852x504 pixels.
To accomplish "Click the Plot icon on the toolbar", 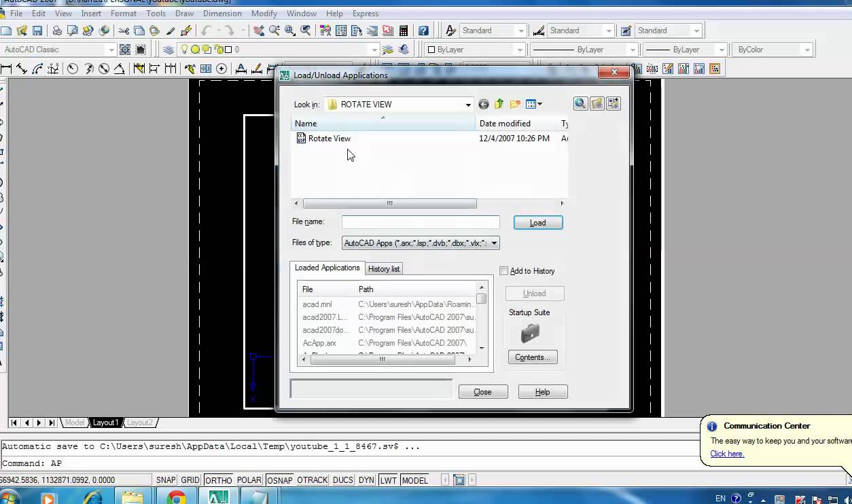I will (x=57, y=30).
